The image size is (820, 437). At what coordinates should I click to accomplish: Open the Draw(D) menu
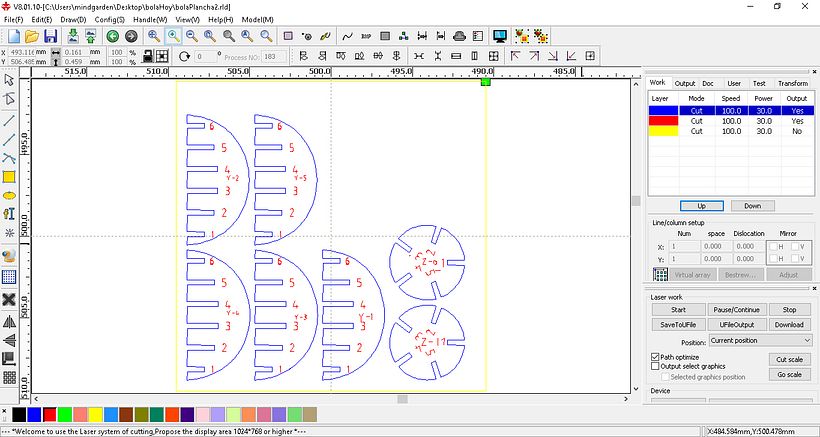[x=73, y=19]
